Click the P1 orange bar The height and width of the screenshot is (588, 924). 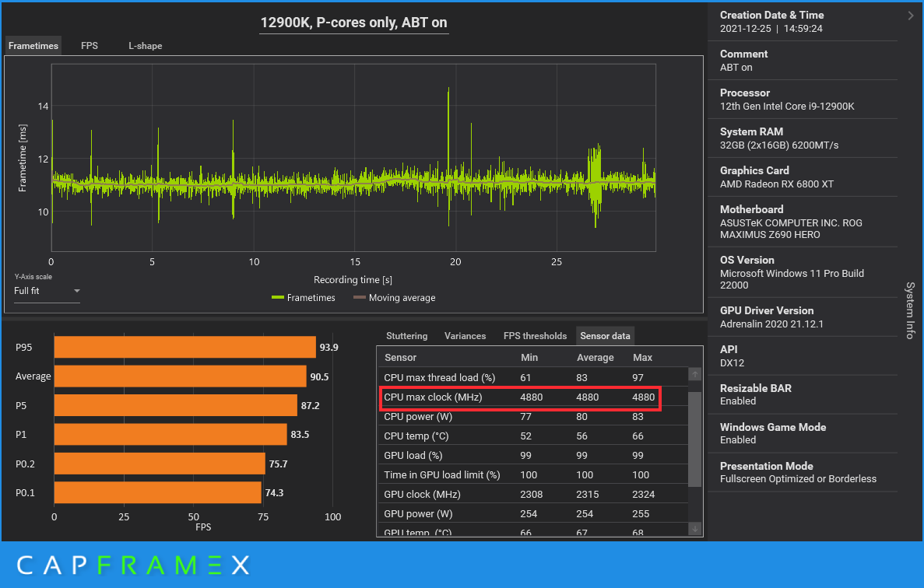(x=170, y=434)
